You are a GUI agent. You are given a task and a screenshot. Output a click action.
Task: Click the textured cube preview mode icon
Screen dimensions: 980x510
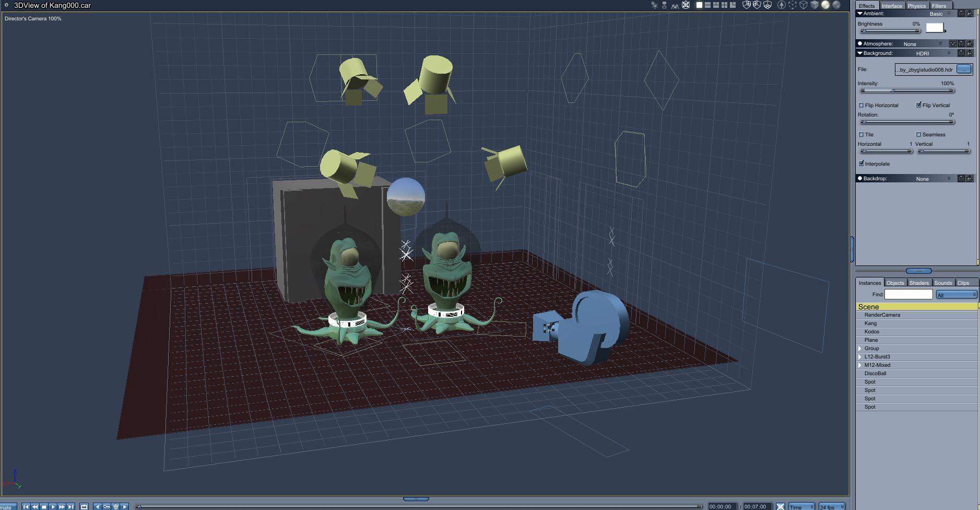click(814, 5)
